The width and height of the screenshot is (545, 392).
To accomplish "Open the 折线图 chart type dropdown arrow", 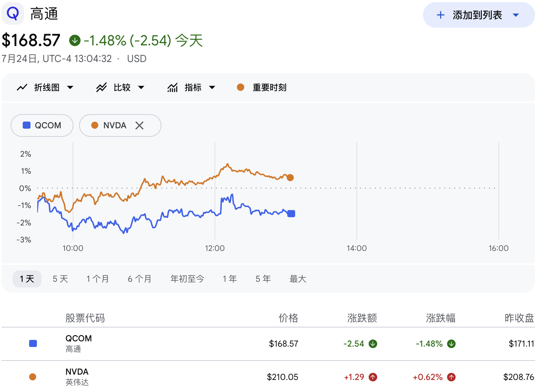I will coord(70,88).
